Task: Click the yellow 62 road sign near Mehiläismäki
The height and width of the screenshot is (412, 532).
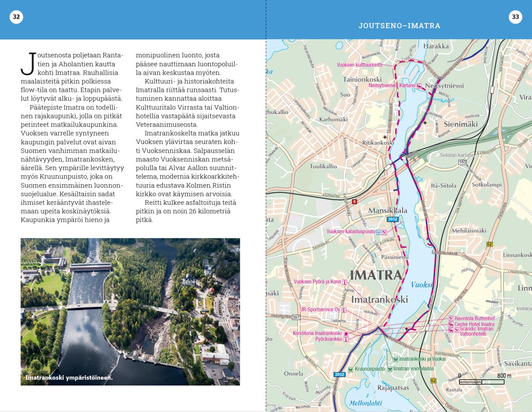Action: (490, 244)
